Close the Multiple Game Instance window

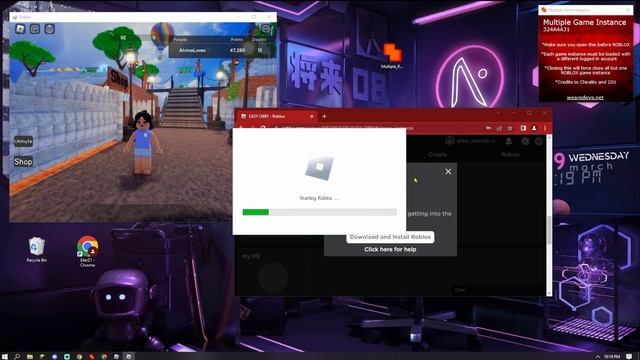point(628,9)
